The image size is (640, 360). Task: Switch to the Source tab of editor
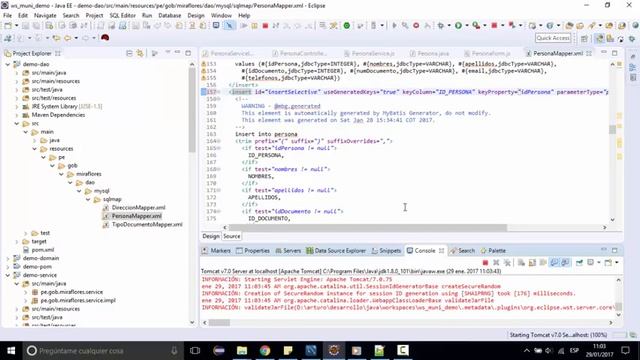(231, 236)
